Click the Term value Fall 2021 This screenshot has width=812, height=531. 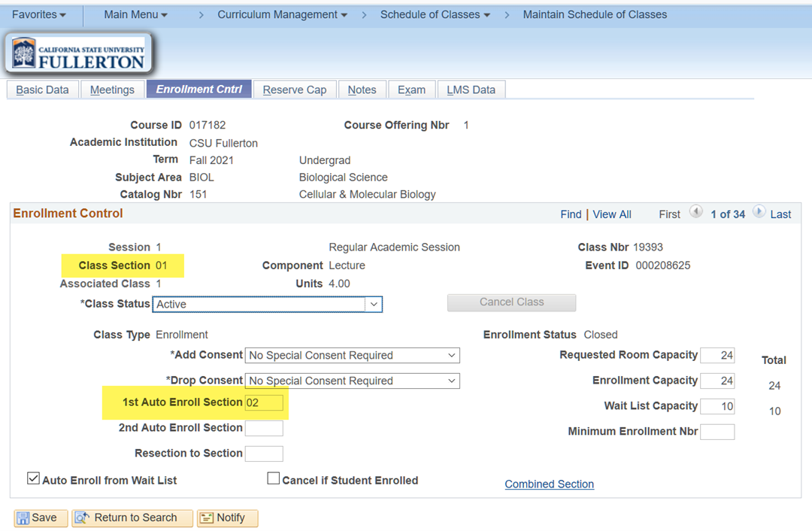tap(211, 160)
